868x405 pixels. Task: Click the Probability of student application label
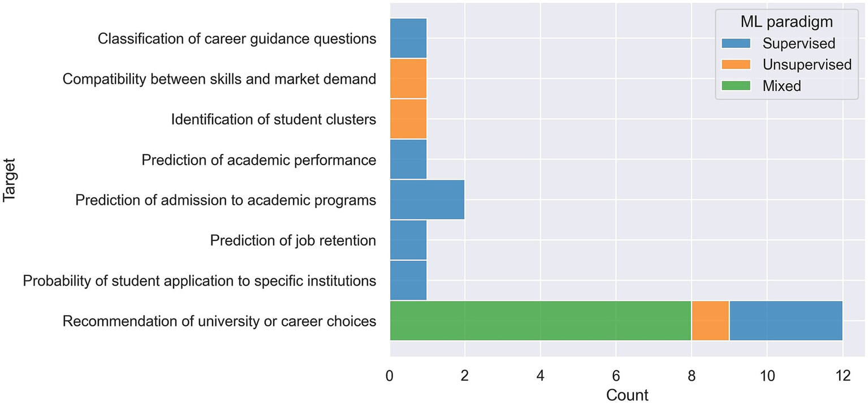[x=199, y=281]
